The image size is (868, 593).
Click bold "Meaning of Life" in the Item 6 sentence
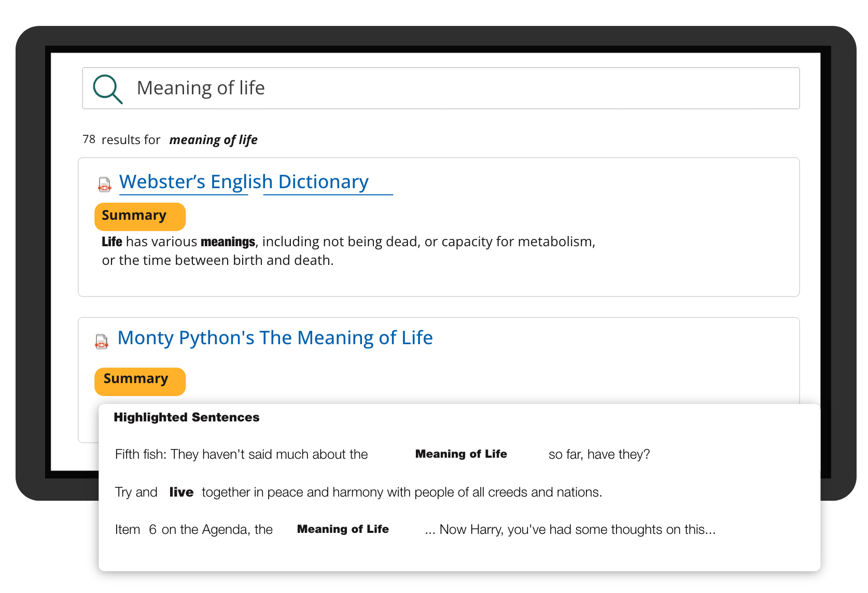(x=343, y=529)
